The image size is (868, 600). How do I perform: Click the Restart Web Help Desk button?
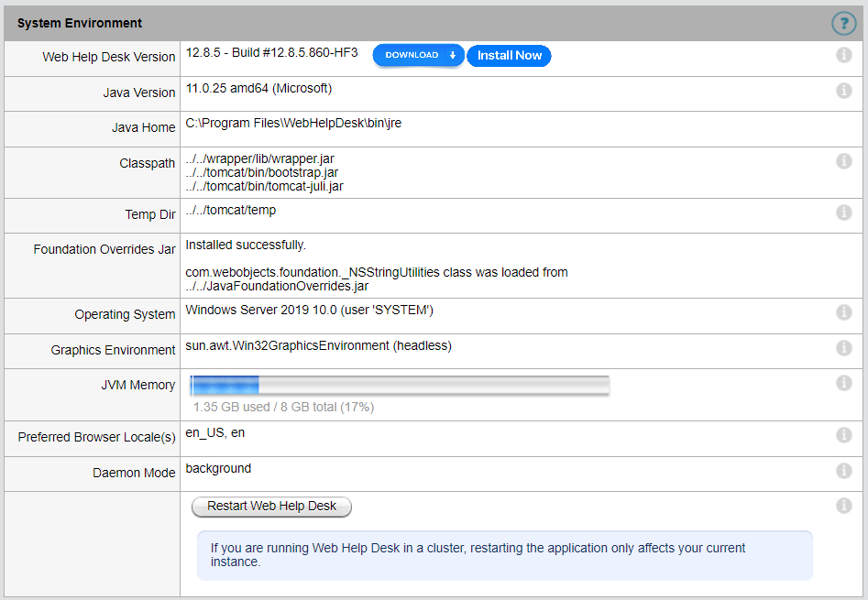271,507
